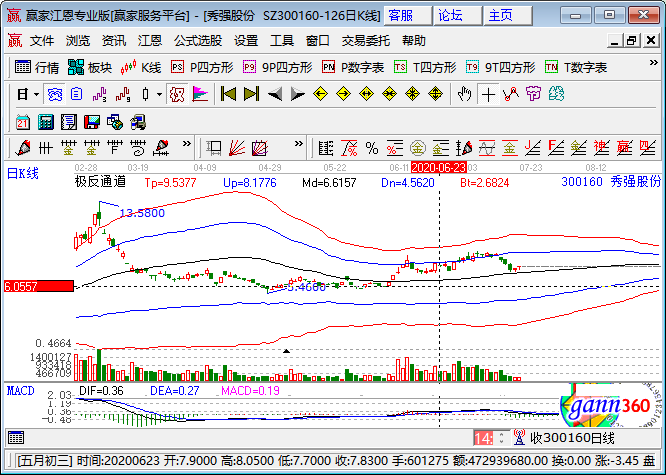Click the sine wave cycle icon

487,148
